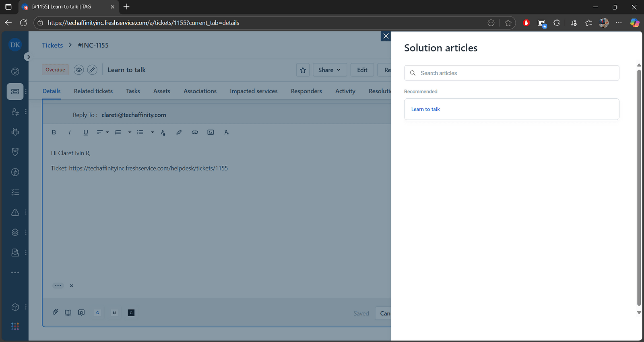Toggle bold formatting in reply editor
The image size is (644, 342).
[54, 132]
